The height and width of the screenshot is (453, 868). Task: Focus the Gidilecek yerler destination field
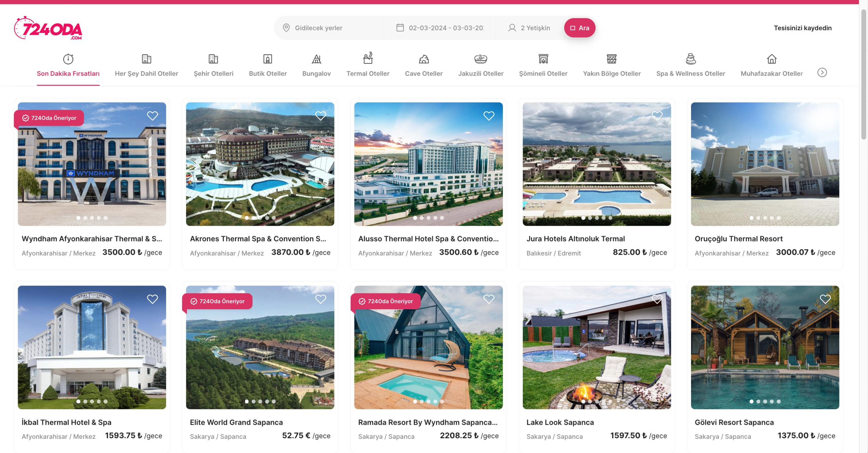coord(329,28)
